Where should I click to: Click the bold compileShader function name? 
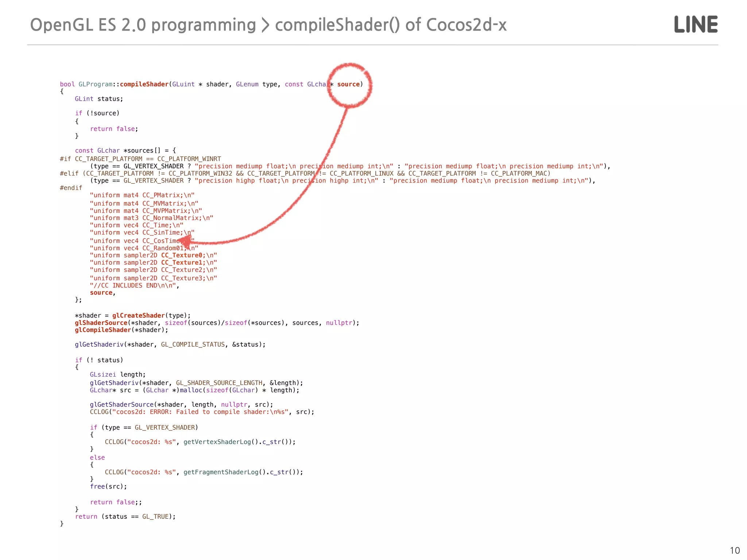(144, 84)
